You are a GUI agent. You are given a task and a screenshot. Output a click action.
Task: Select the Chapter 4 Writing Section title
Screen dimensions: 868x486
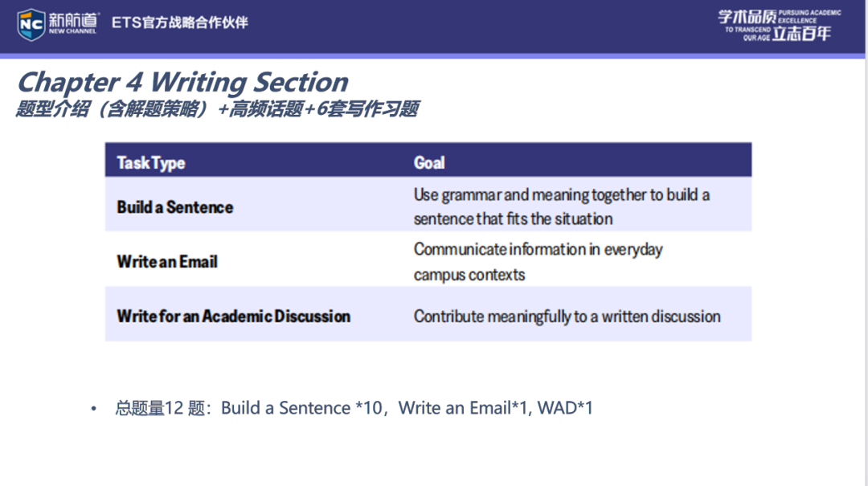pos(182,82)
